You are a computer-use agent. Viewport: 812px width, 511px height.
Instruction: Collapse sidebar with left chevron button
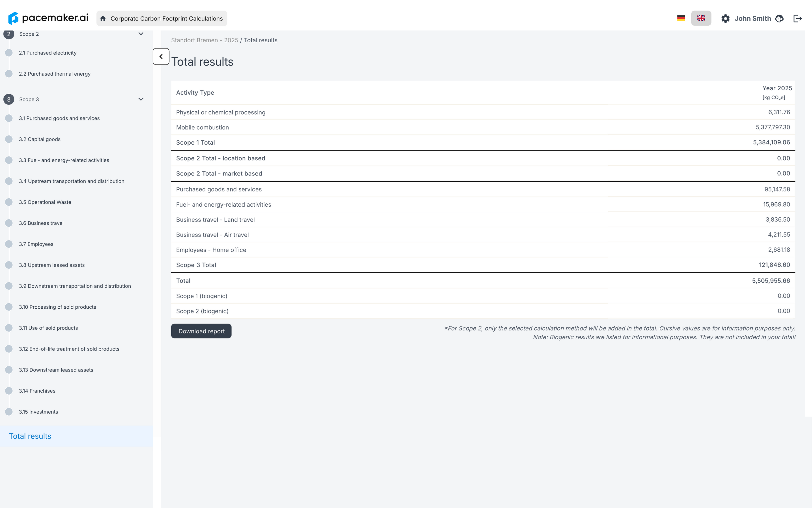161,57
